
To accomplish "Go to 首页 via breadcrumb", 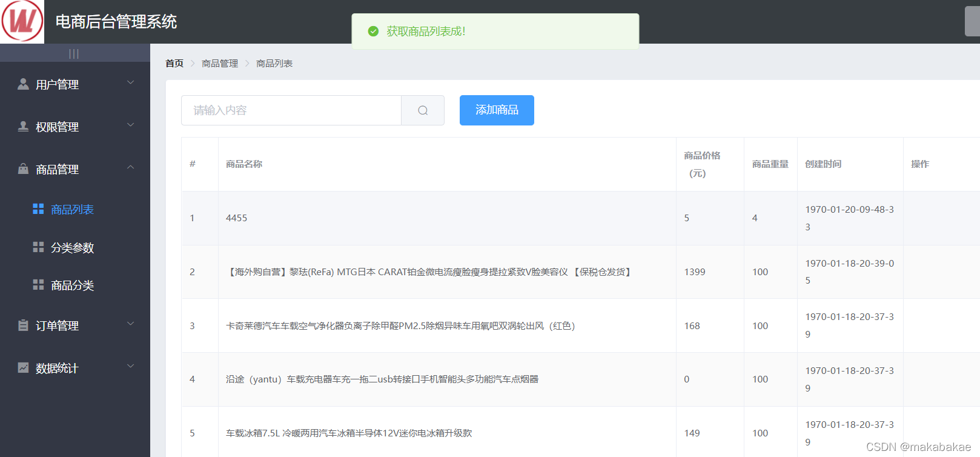I will pyautogui.click(x=174, y=63).
